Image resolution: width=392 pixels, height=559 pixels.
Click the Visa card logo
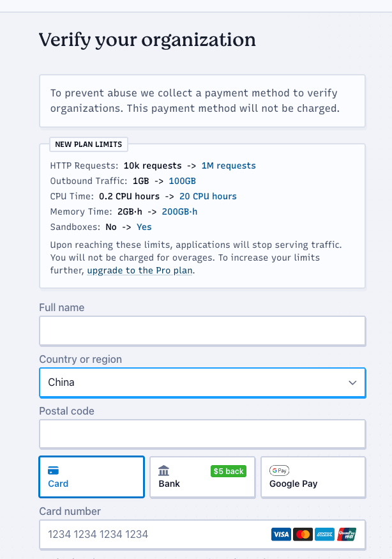(x=281, y=534)
